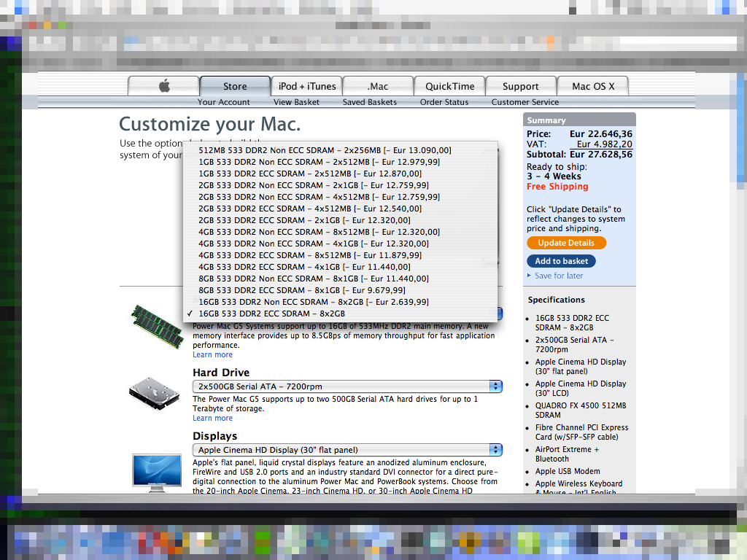Go to the Support tab
Viewport: 747px width, 560px height.
click(520, 86)
